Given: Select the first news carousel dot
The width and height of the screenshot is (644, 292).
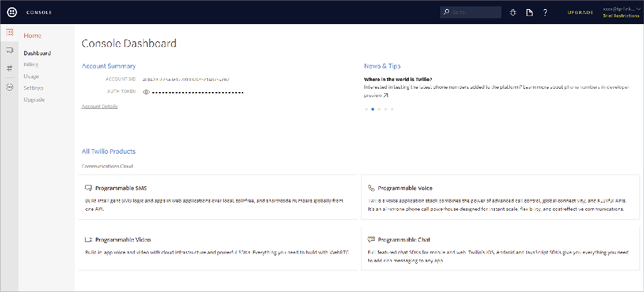Looking at the screenshot, I should point(366,110).
